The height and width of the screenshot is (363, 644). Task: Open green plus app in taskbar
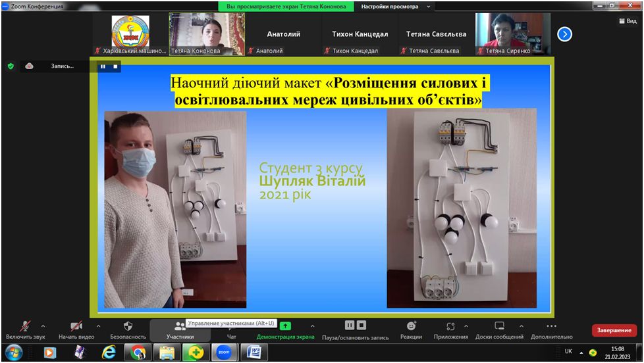tap(196, 352)
